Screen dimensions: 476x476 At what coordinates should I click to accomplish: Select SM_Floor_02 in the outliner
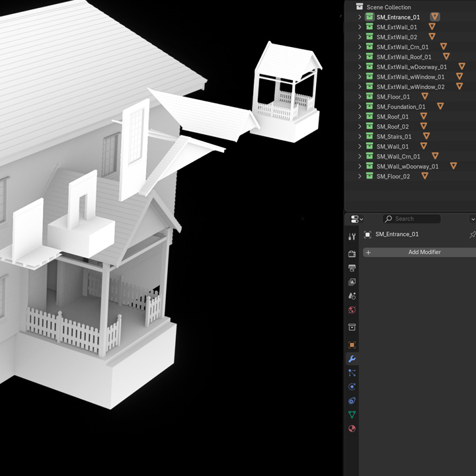click(x=393, y=177)
